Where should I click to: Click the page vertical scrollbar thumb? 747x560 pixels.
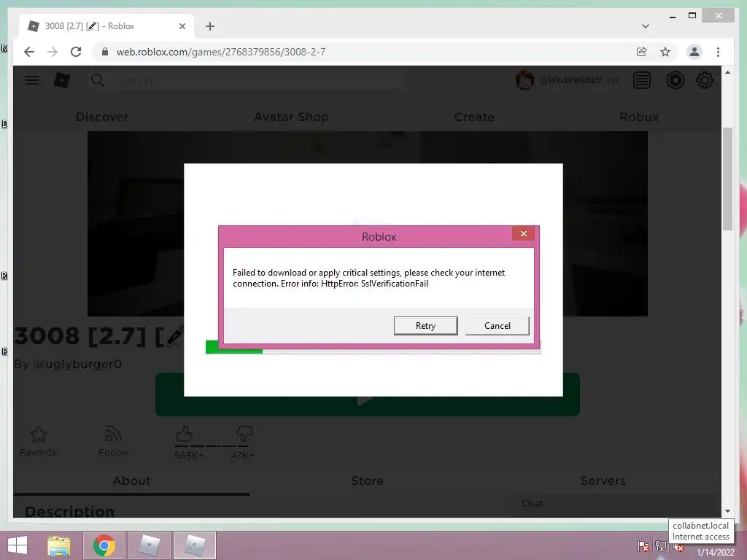tap(727, 179)
